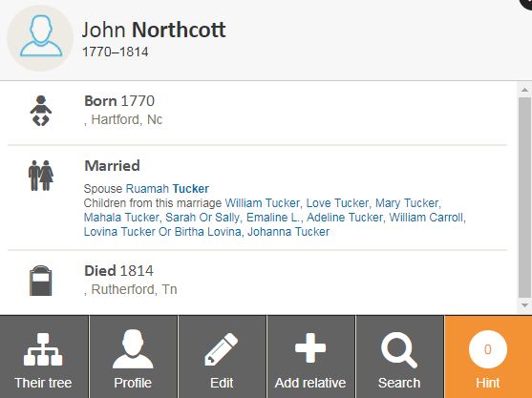The width and height of the screenshot is (532, 398).
Task: Click the gravestone death icon
Action: tap(41, 281)
